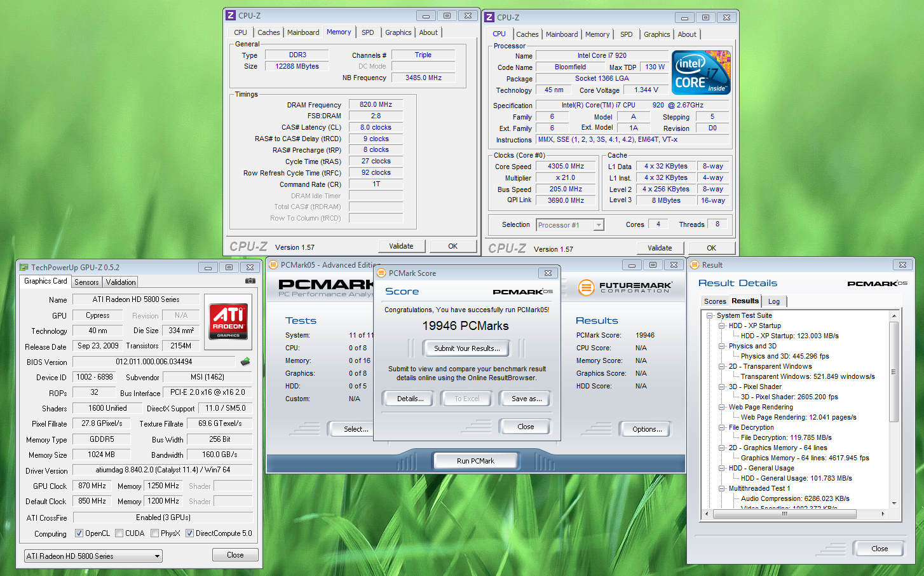This screenshot has height=576, width=924.
Task: Collapse the Physics and 3D node
Action: click(x=722, y=346)
